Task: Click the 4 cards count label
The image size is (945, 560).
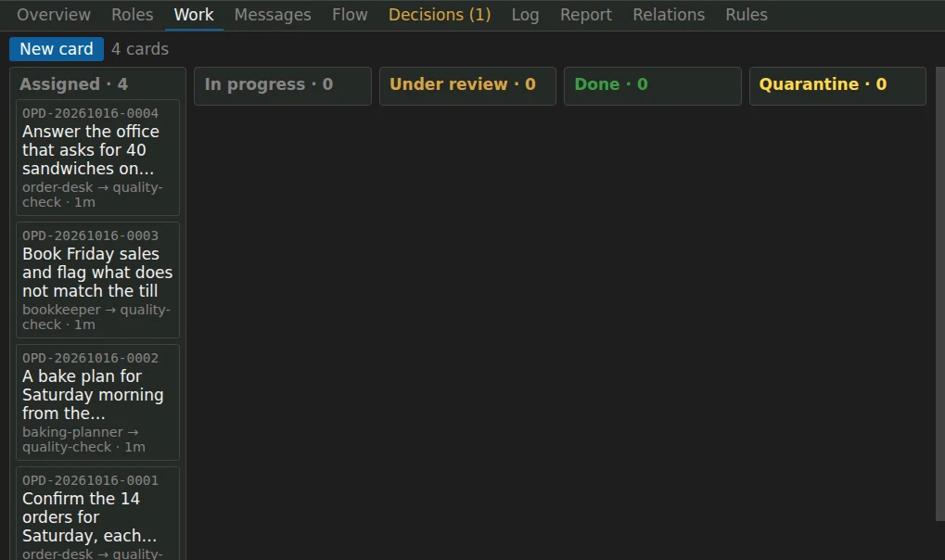Action: (x=140, y=49)
